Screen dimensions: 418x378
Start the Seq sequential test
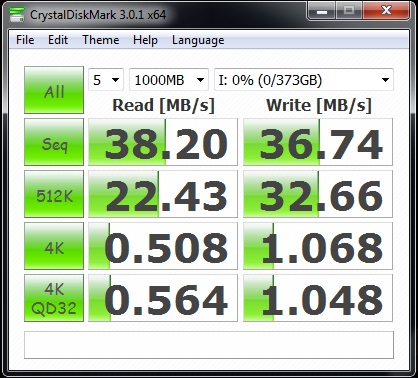[x=54, y=142]
